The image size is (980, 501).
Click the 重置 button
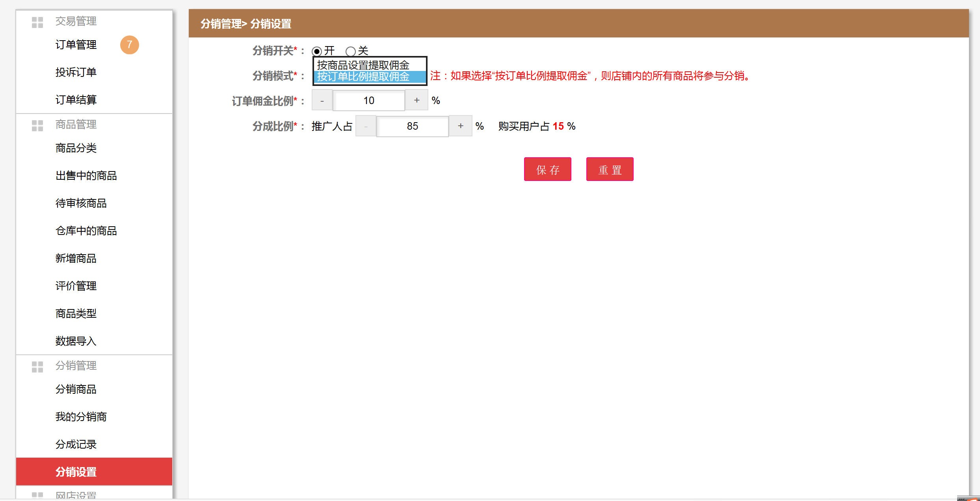[x=610, y=169]
